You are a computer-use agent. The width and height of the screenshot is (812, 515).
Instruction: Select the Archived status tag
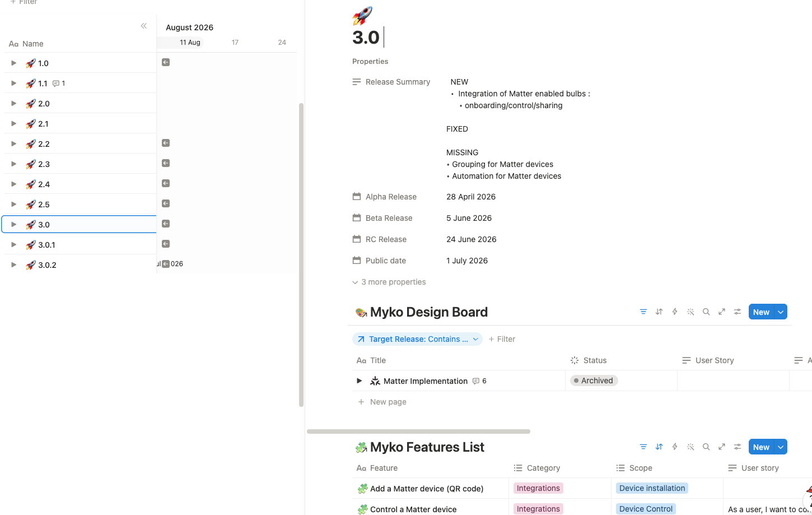pos(594,381)
